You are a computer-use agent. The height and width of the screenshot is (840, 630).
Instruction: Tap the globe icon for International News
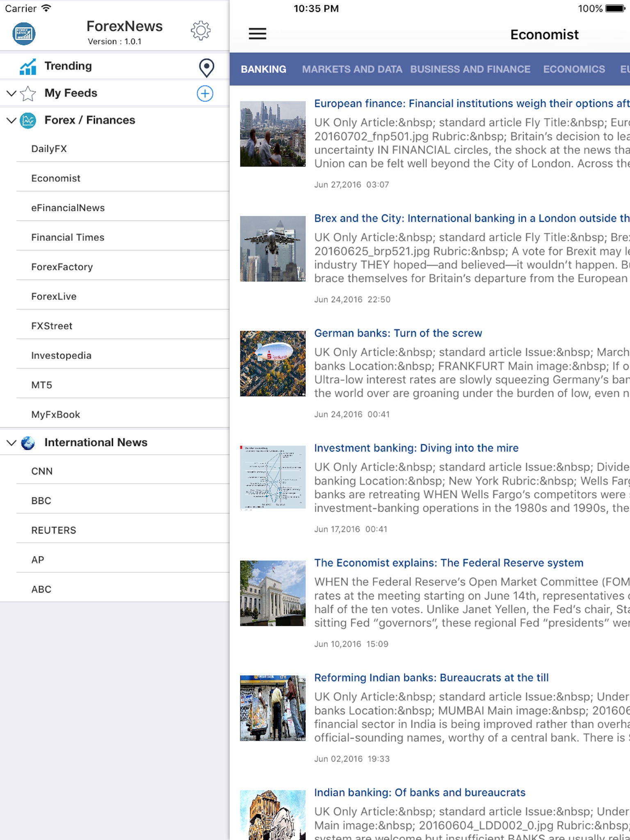[x=28, y=443]
